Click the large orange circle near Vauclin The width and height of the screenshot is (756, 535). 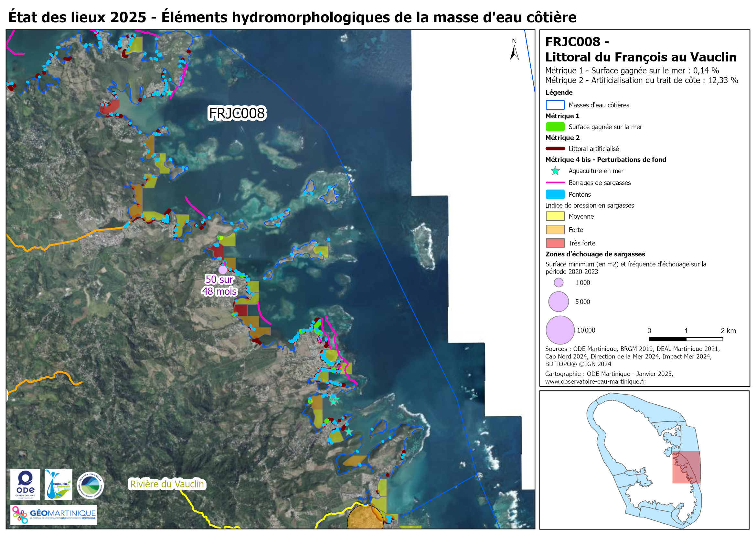tap(365, 518)
